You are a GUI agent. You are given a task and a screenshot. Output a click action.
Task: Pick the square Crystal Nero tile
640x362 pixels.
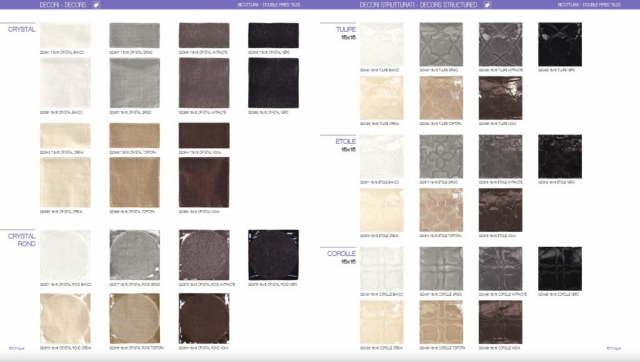tap(273, 83)
